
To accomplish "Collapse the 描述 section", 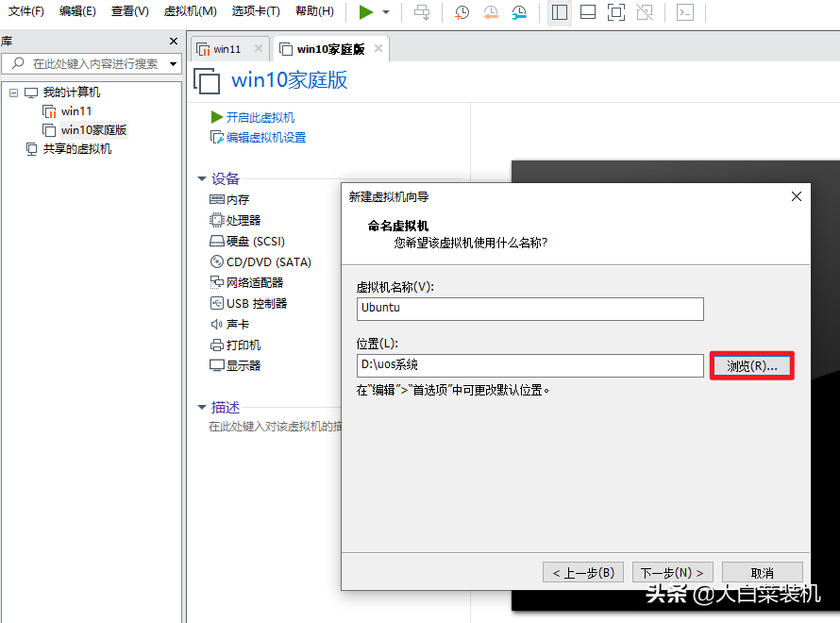I will click(x=202, y=407).
